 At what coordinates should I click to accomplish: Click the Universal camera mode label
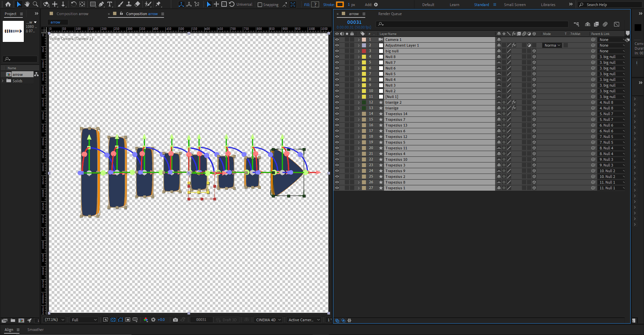pyautogui.click(x=244, y=5)
